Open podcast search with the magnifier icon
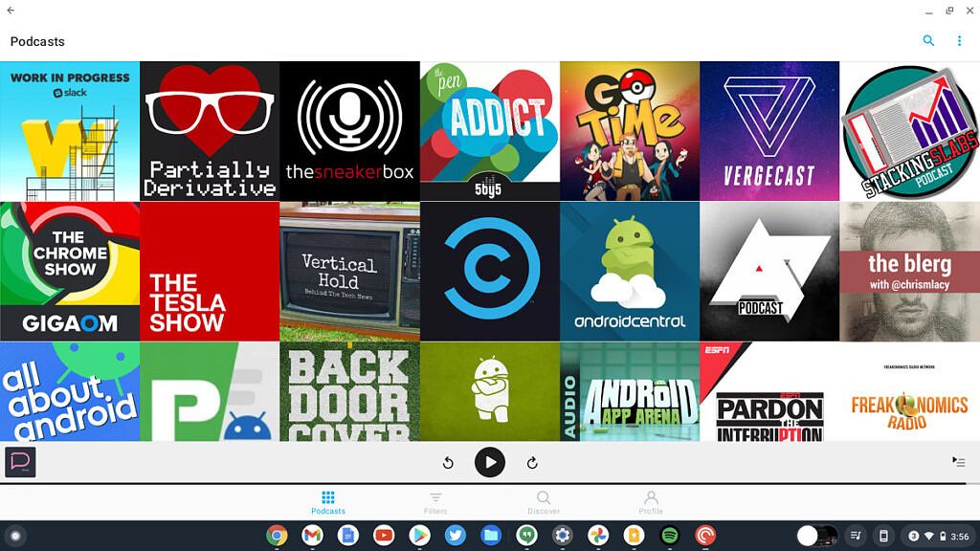Viewport: 980px width, 551px height. tap(929, 41)
